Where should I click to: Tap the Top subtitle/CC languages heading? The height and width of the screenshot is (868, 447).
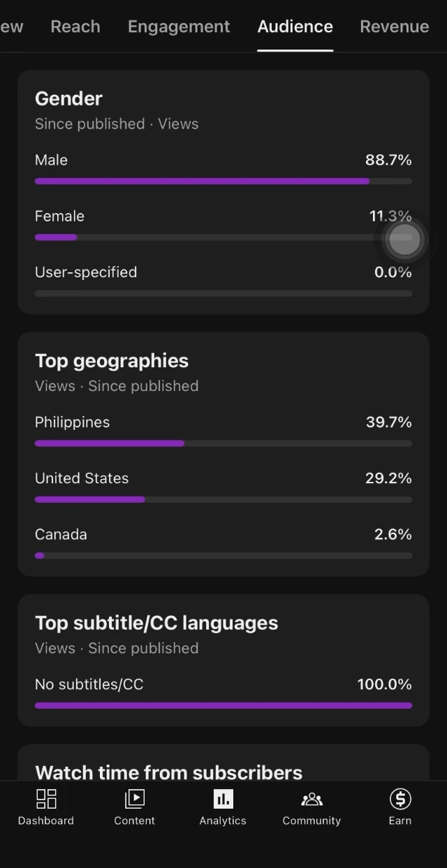coord(156,623)
